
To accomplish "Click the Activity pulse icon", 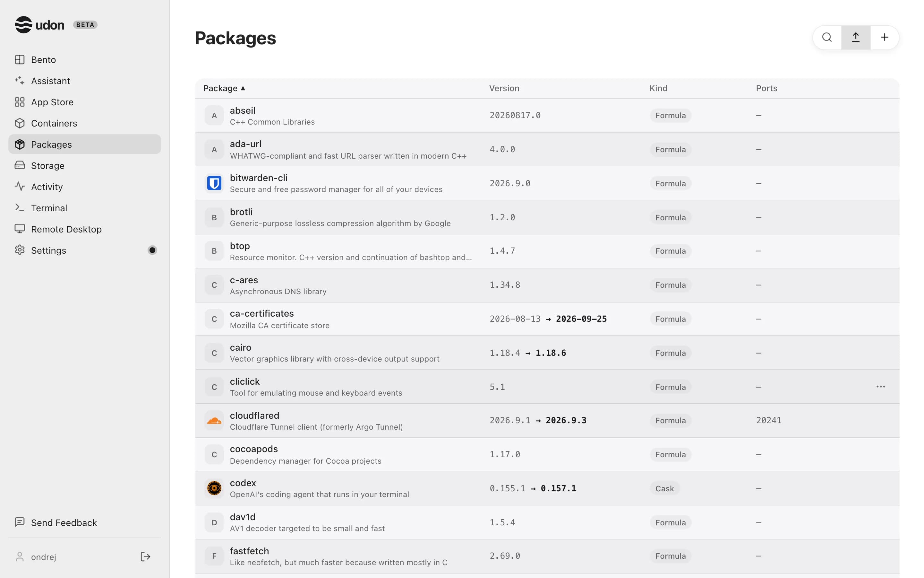I will [x=20, y=187].
